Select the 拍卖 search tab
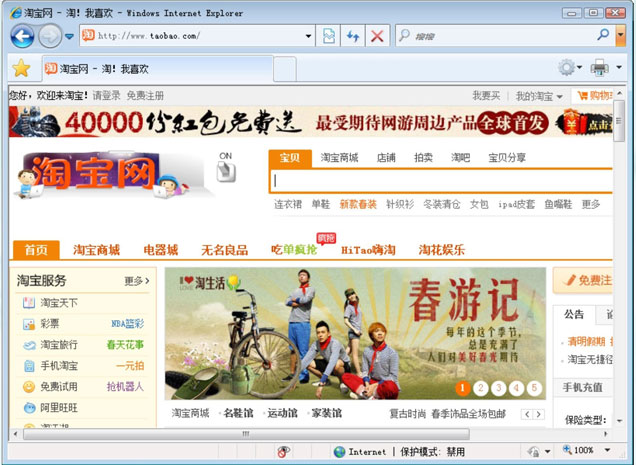 click(423, 157)
